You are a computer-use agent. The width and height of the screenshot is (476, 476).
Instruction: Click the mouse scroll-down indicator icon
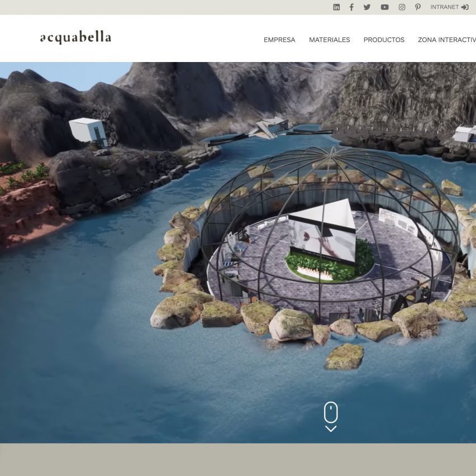coord(331,417)
